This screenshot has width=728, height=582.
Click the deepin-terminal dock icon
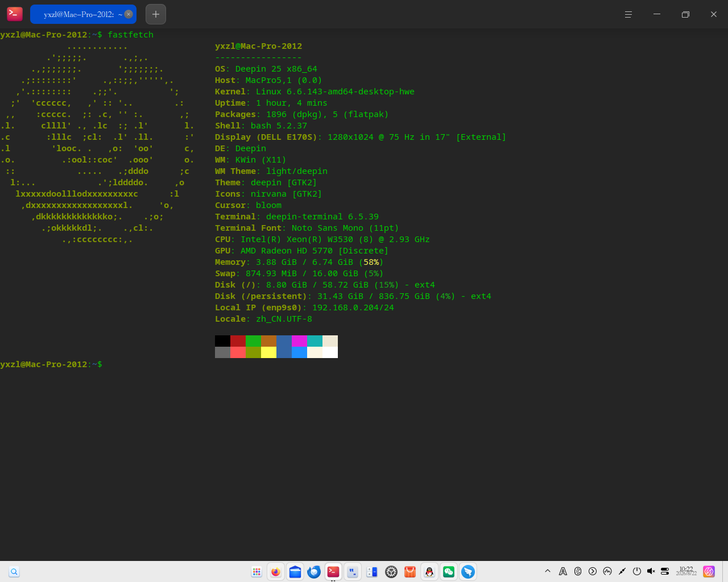[x=333, y=572]
